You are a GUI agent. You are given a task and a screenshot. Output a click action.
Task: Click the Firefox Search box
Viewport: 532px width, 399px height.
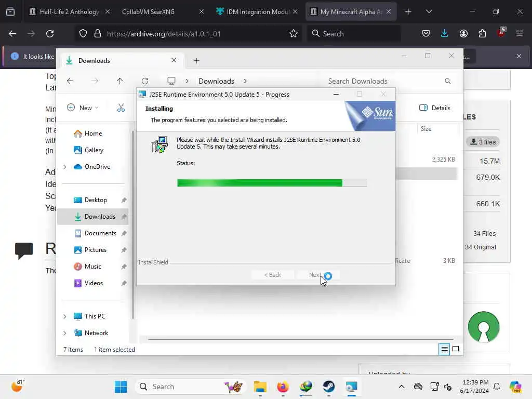click(x=353, y=34)
